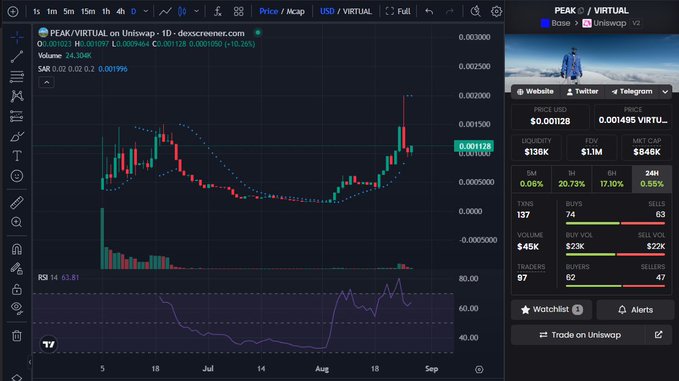
Task: Toggle lock all drawings
Action: pos(17,289)
